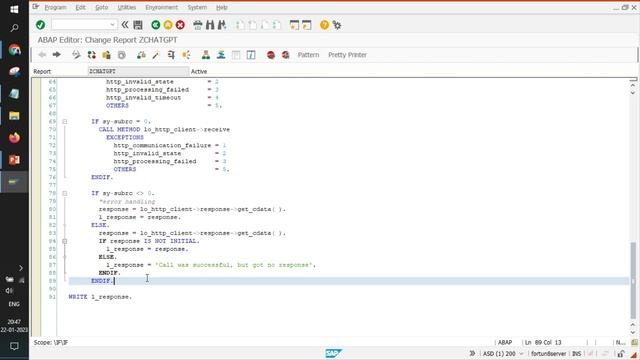Image resolution: width=640 pixels, height=360 pixels.
Task: Click the SAP logo in status bar
Action: click(x=333, y=353)
